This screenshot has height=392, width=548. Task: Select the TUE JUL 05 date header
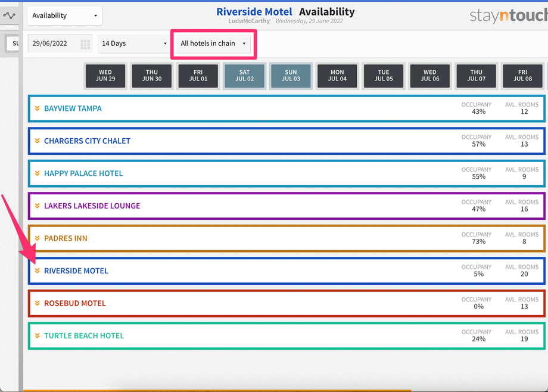click(x=384, y=76)
